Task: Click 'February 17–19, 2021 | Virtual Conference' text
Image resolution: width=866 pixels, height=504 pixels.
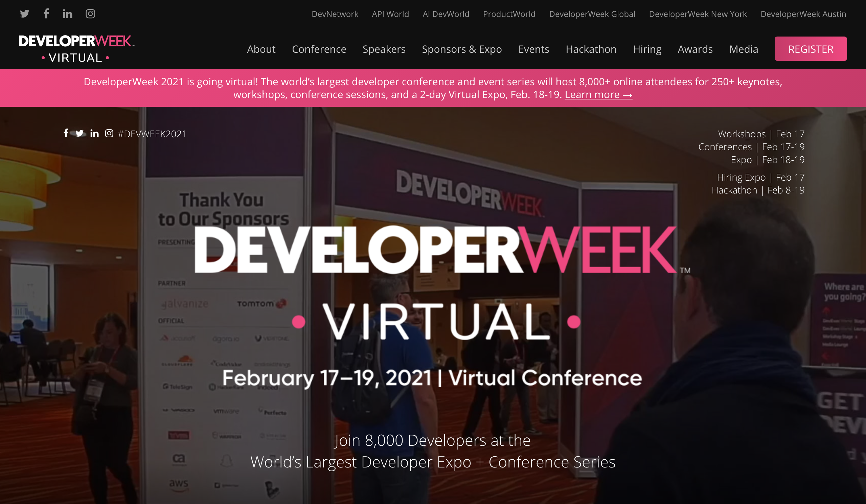Action: (432, 378)
